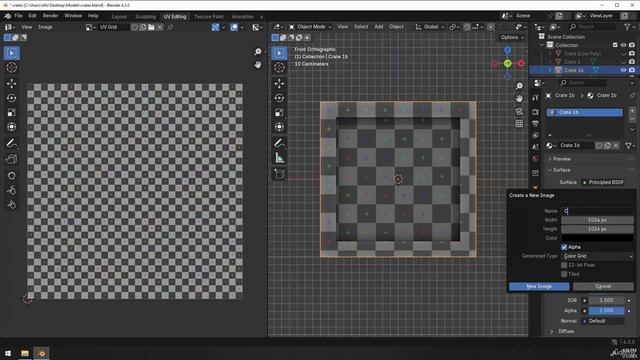Click the green Y axis gizmo ball

[507, 64]
